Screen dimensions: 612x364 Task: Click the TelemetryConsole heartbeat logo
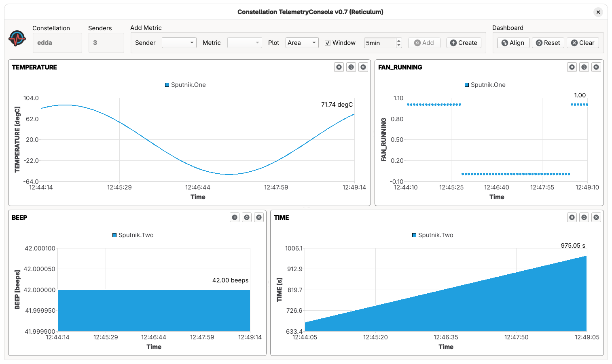(x=16, y=39)
